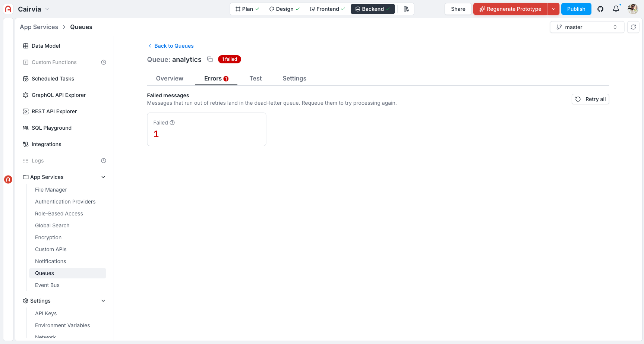The width and height of the screenshot is (644, 344).
Task: Open REST API Explorer
Action: 64,111
